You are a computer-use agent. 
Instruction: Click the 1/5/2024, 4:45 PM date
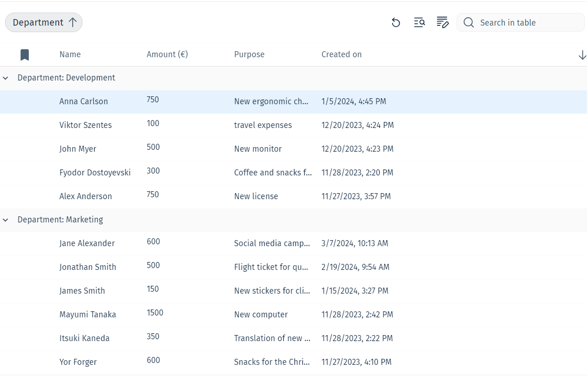[x=354, y=101]
